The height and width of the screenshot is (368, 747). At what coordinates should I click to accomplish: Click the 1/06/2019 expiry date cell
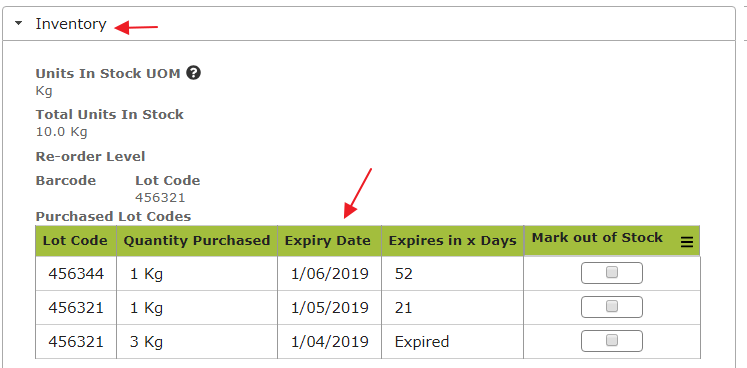click(329, 274)
